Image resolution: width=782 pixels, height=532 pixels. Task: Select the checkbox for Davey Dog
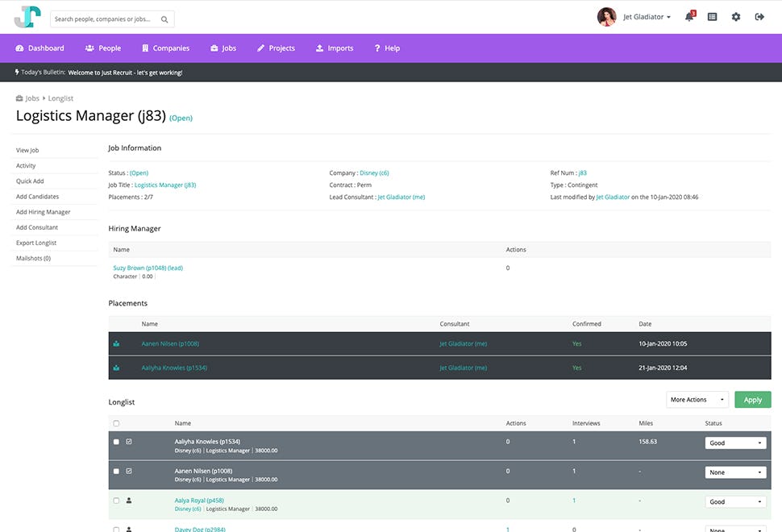(x=115, y=530)
